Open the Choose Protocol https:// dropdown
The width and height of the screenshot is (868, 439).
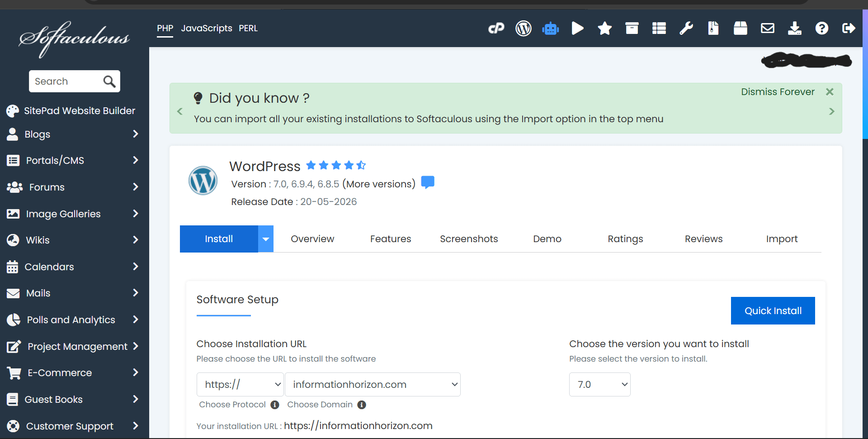coord(240,384)
